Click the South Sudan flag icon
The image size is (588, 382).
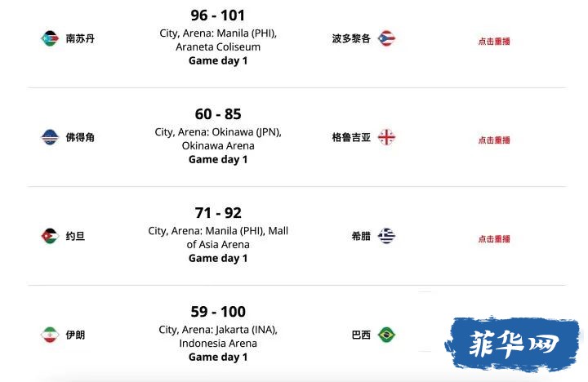click(x=50, y=38)
